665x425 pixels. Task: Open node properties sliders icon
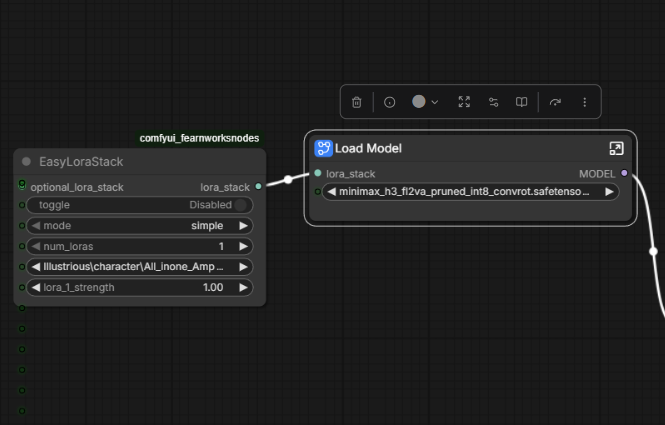click(x=493, y=102)
